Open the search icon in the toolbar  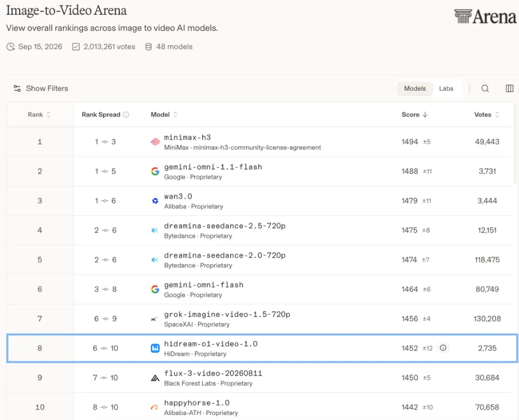485,88
